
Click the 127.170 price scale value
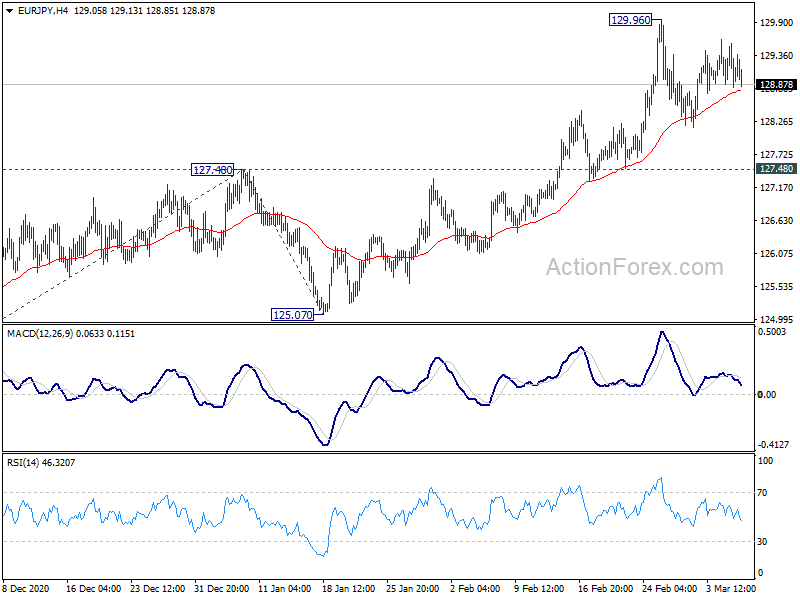coord(777,188)
